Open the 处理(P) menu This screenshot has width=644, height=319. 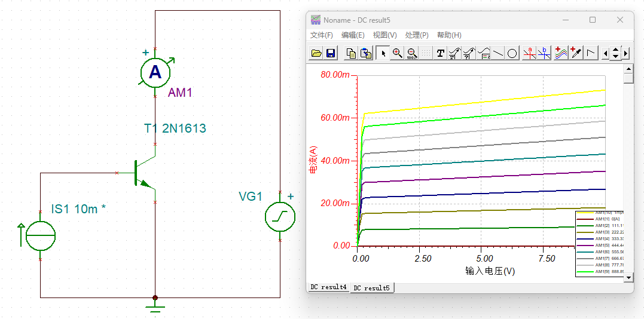[x=416, y=35]
